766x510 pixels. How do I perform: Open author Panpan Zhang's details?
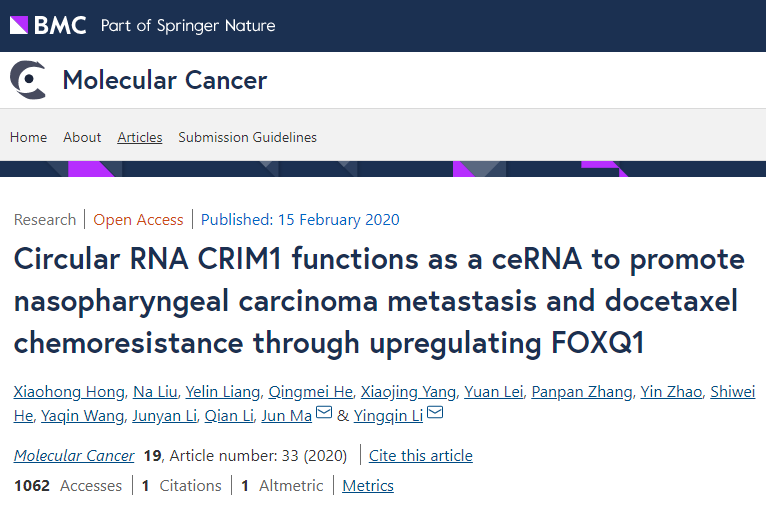(582, 392)
